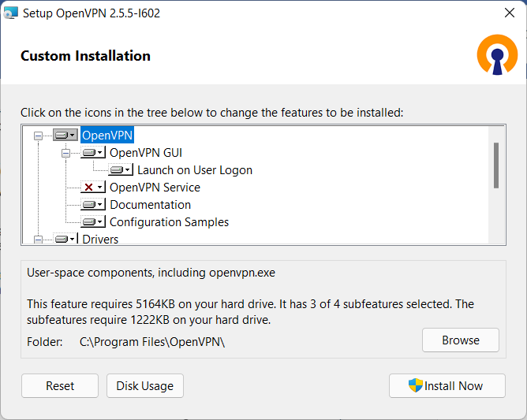Collapse the OpenVPN GUI tree node
Image resolution: width=527 pixels, height=420 pixels.
65,153
